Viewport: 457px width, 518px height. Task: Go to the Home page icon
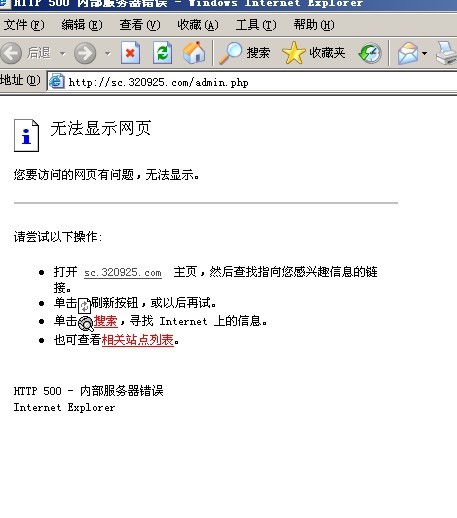click(194, 52)
